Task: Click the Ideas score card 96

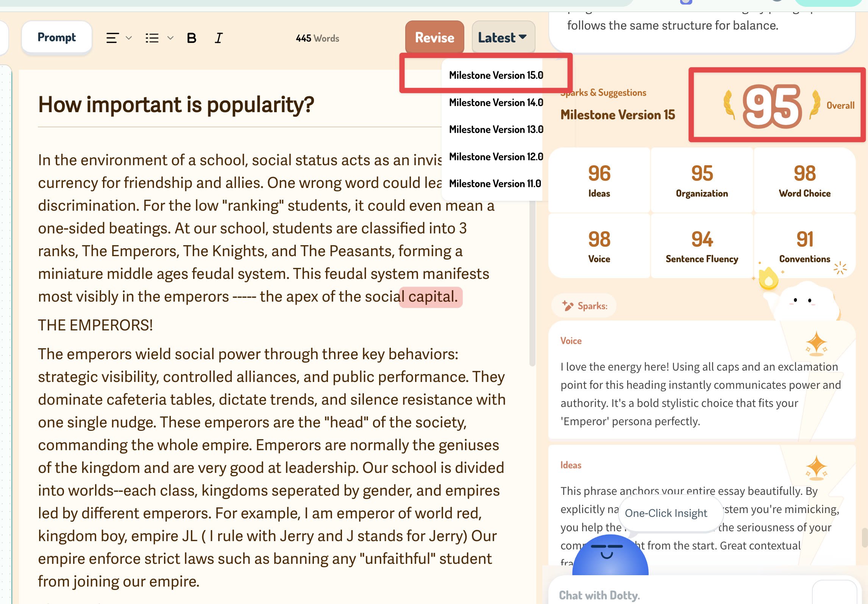Action: pos(599,180)
